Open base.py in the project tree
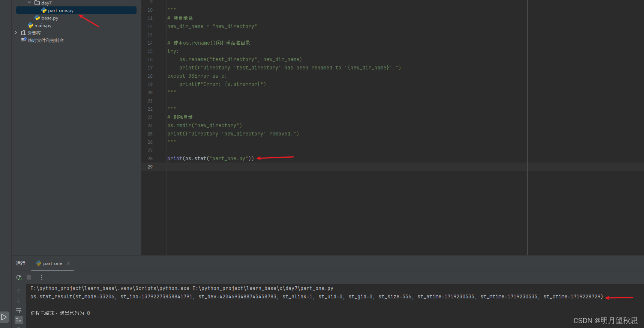The image size is (644, 328). click(x=50, y=18)
